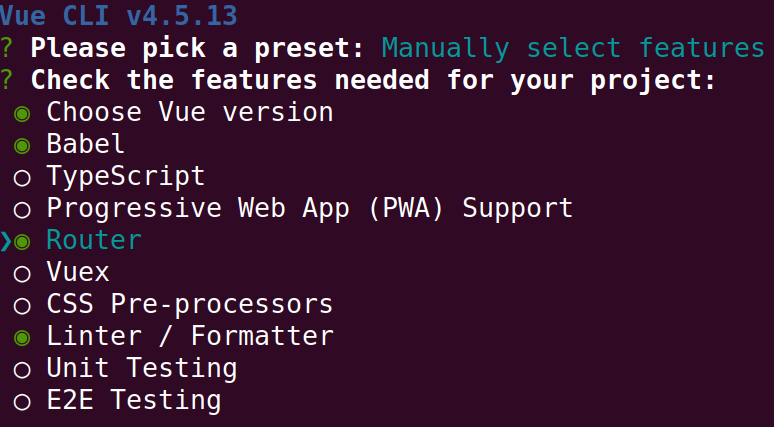Uncheck the Linter / Formatter circle
The width and height of the screenshot is (774, 427).
point(22,337)
